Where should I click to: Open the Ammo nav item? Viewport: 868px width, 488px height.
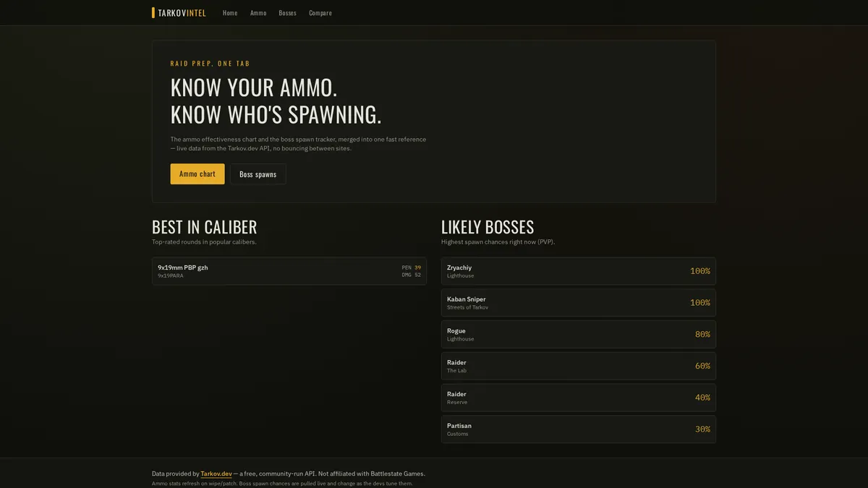point(258,13)
